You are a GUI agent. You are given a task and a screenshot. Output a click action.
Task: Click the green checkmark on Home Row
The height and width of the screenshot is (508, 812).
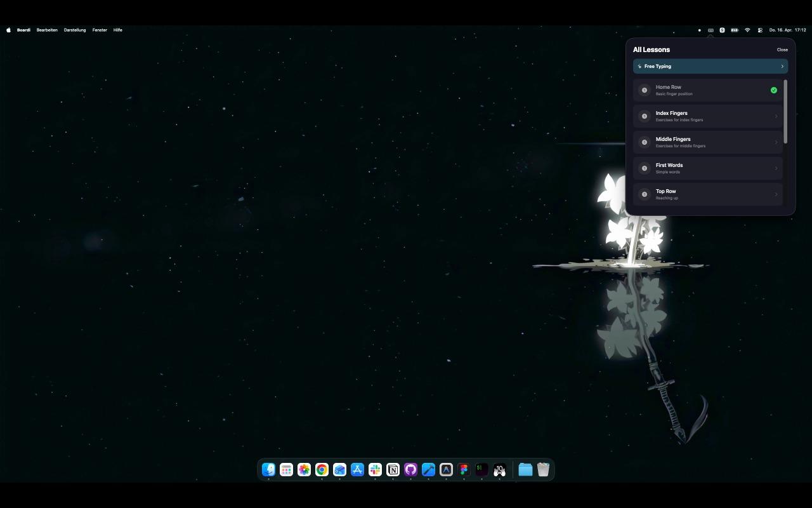[774, 90]
